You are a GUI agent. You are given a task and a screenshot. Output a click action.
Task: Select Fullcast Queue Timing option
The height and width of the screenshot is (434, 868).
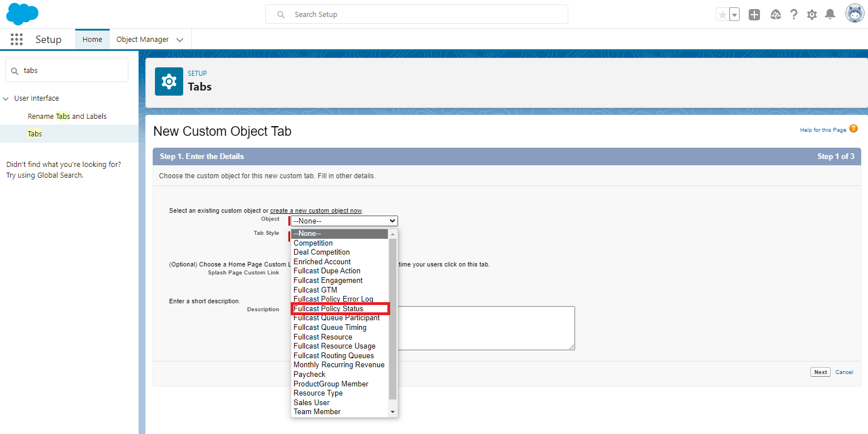[340, 328]
